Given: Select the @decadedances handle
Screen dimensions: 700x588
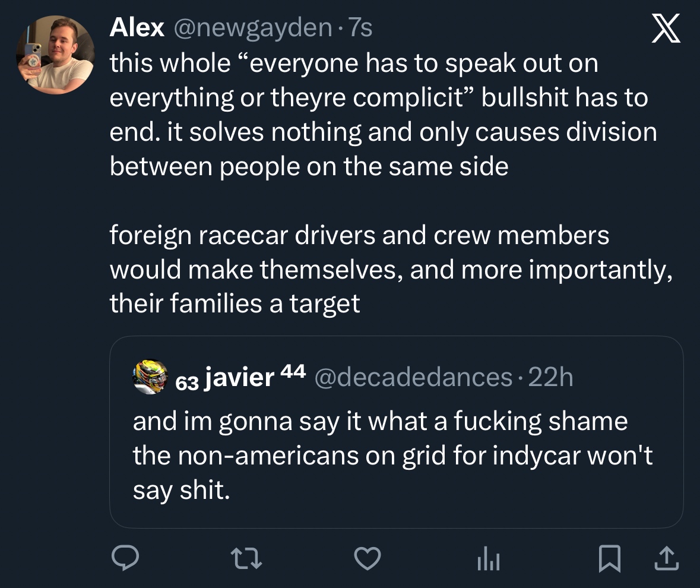Looking at the screenshot, I should pyautogui.click(x=412, y=377).
